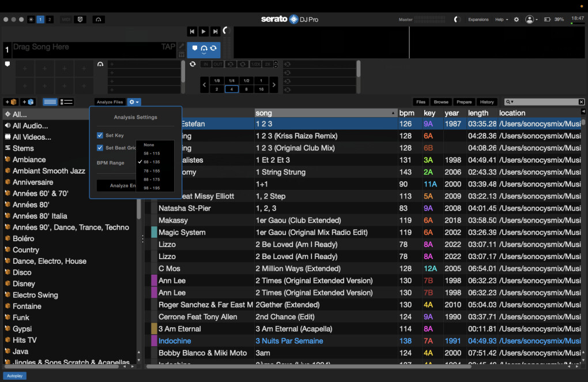Viewport: 588px width, 382px height.
Task: Select deck layout 1
Action: click(x=40, y=20)
